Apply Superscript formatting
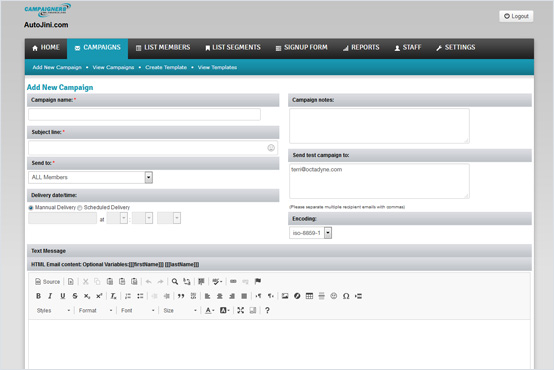 click(99, 296)
